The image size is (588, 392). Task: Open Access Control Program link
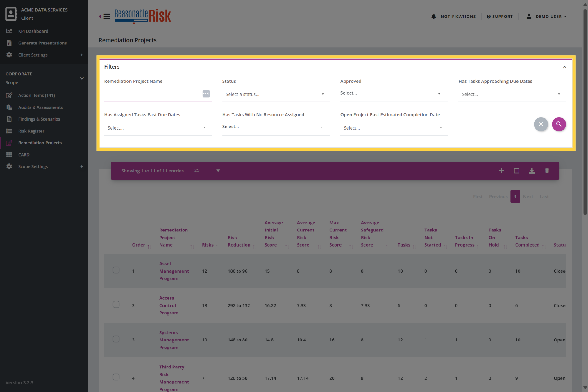tap(169, 305)
